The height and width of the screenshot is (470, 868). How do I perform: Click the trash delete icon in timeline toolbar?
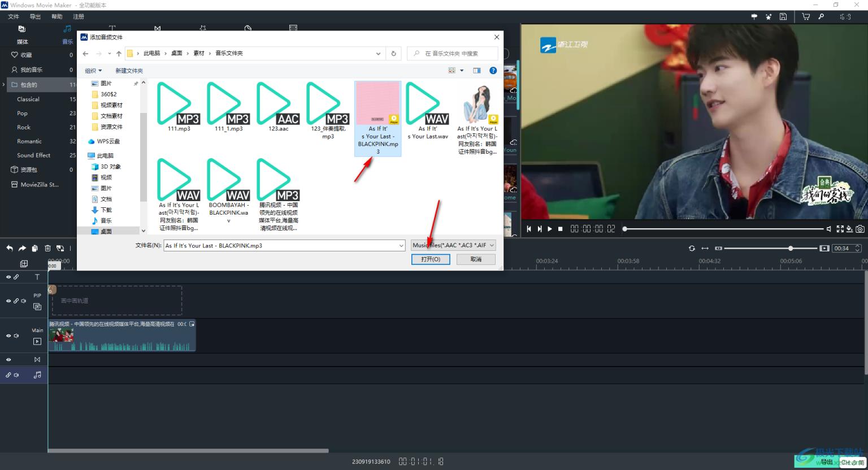tap(47, 248)
